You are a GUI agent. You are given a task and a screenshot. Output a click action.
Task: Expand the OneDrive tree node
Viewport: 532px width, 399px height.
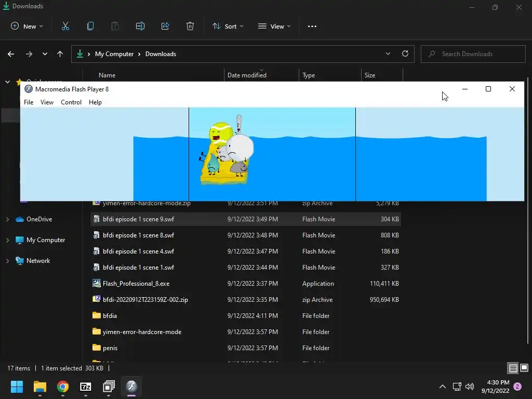tap(7, 219)
